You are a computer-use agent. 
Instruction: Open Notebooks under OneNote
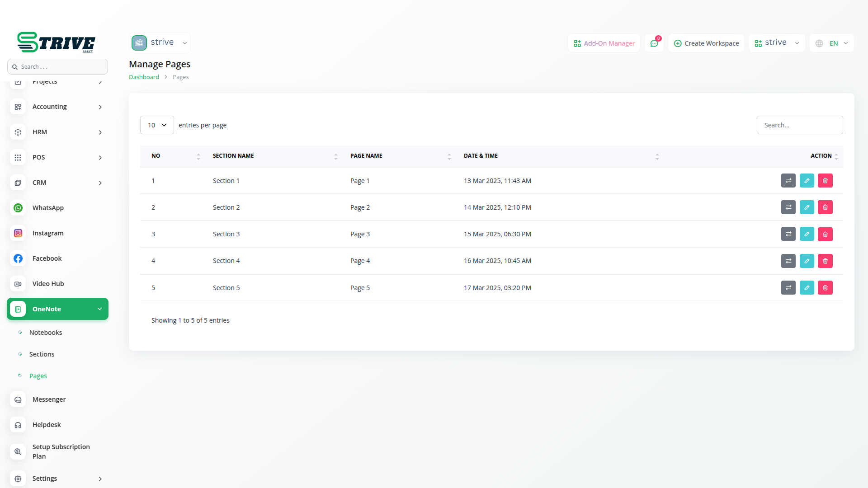[x=46, y=333]
